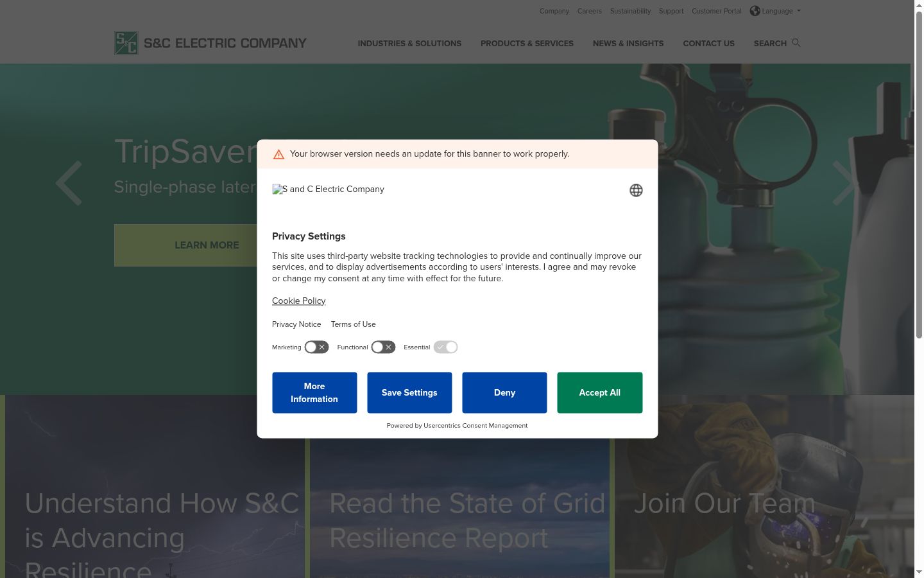Go to previous carousel slide arrow

[x=69, y=183]
